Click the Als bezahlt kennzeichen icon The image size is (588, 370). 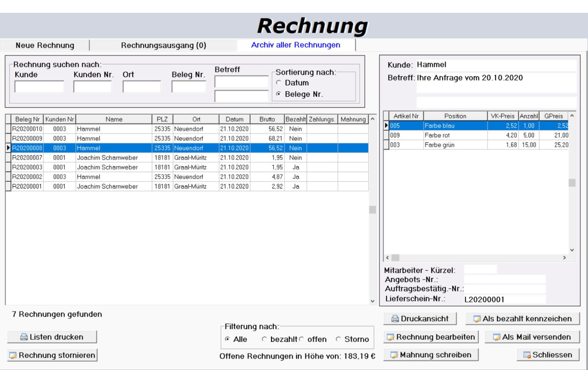477,319
